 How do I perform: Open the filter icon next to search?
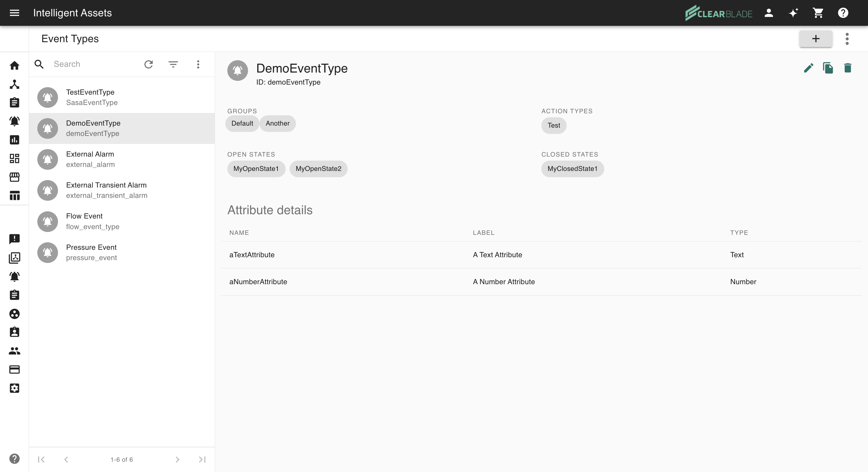point(173,64)
